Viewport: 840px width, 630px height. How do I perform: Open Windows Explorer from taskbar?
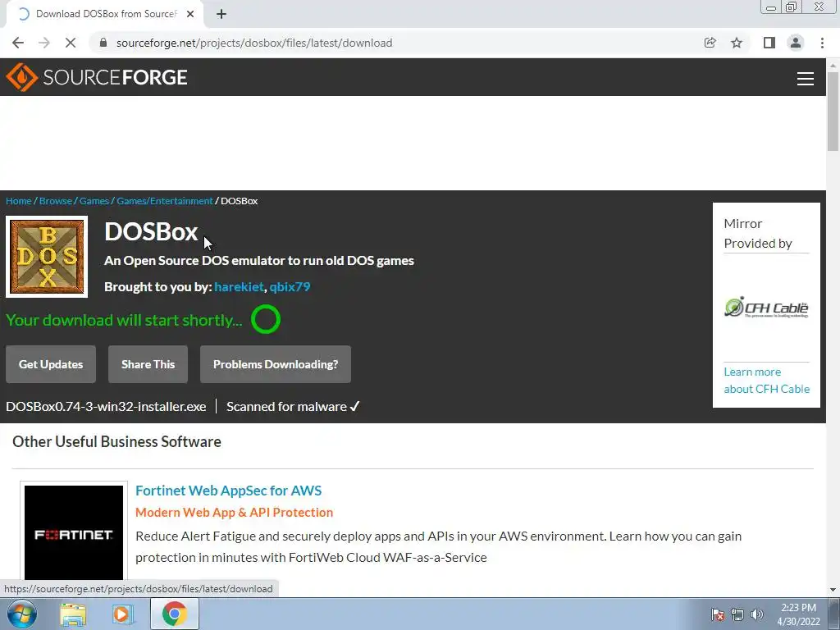tap(73, 614)
